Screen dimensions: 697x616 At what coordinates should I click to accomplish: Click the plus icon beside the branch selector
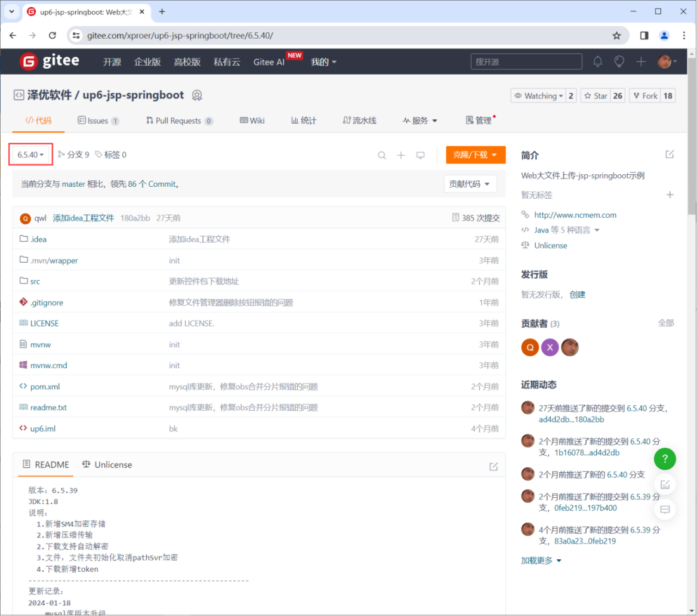tap(400, 155)
